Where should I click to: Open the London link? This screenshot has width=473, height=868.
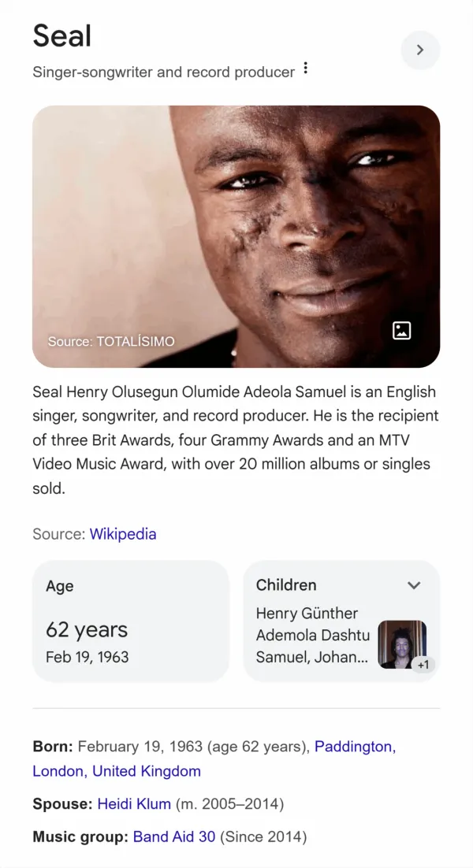[x=59, y=771]
